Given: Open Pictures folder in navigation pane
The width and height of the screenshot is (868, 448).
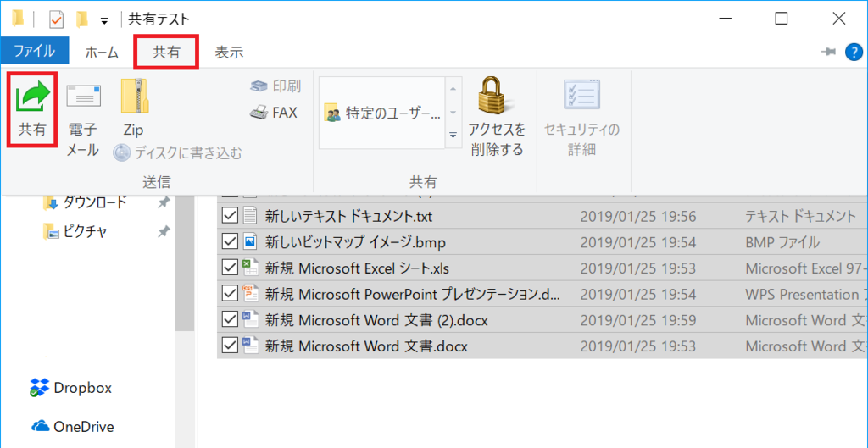Looking at the screenshot, I should [x=85, y=231].
